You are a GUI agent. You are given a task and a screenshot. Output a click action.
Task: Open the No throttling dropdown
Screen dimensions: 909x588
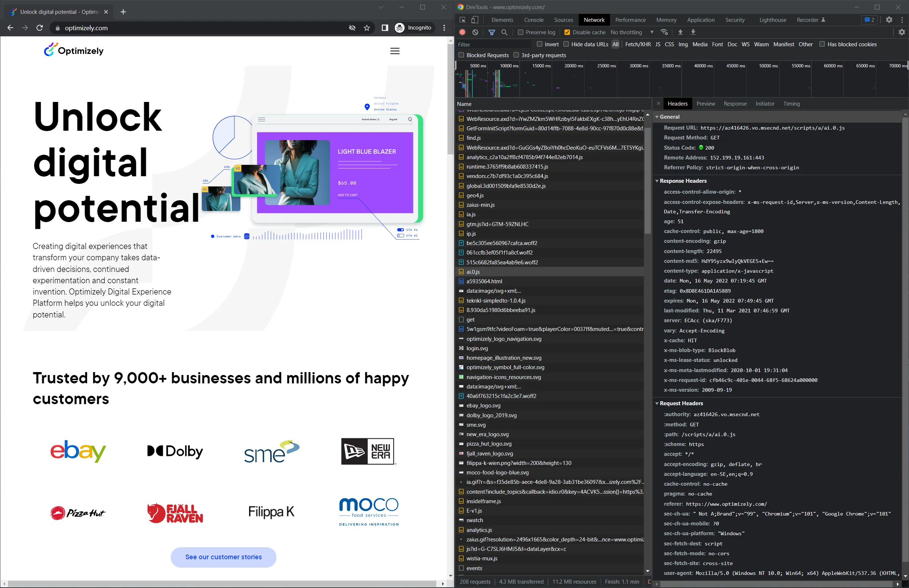click(x=632, y=32)
